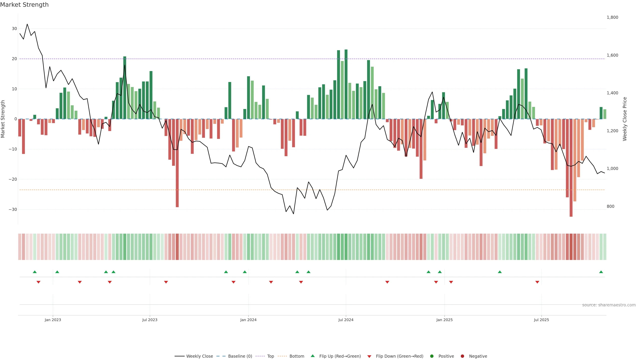
Task: Click the only flip-up triangle between Jan 2025 and Jul 2025
Action: [500, 272]
